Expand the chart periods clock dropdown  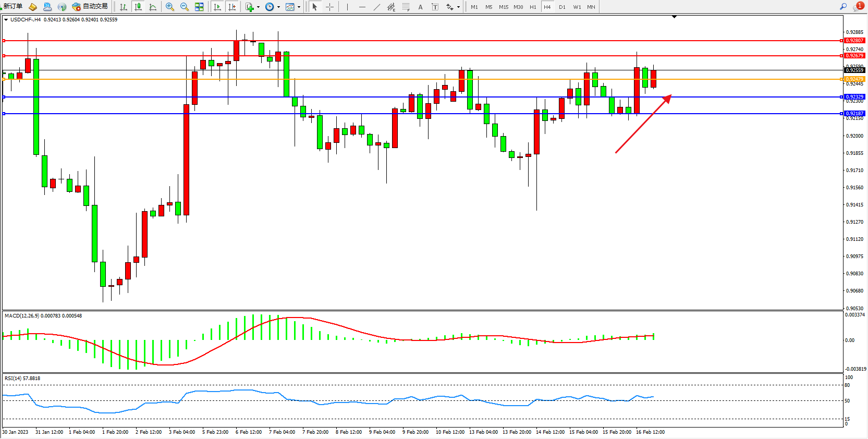click(x=278, y=7)
